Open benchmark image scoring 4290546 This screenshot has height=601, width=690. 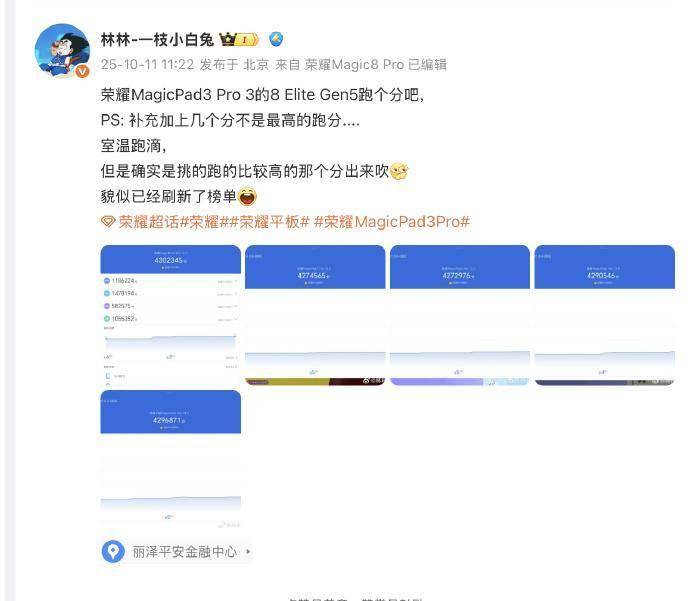(x=605, y=315)
